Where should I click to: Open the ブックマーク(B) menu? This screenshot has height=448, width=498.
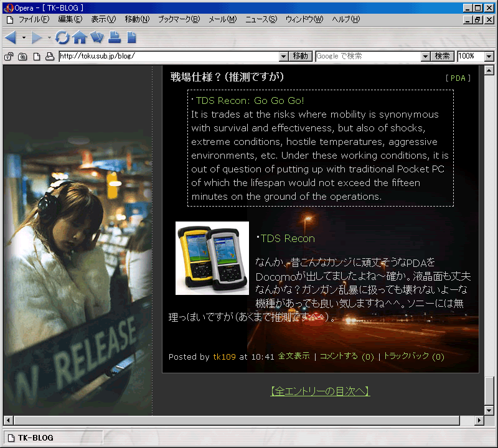click(179, 20)
